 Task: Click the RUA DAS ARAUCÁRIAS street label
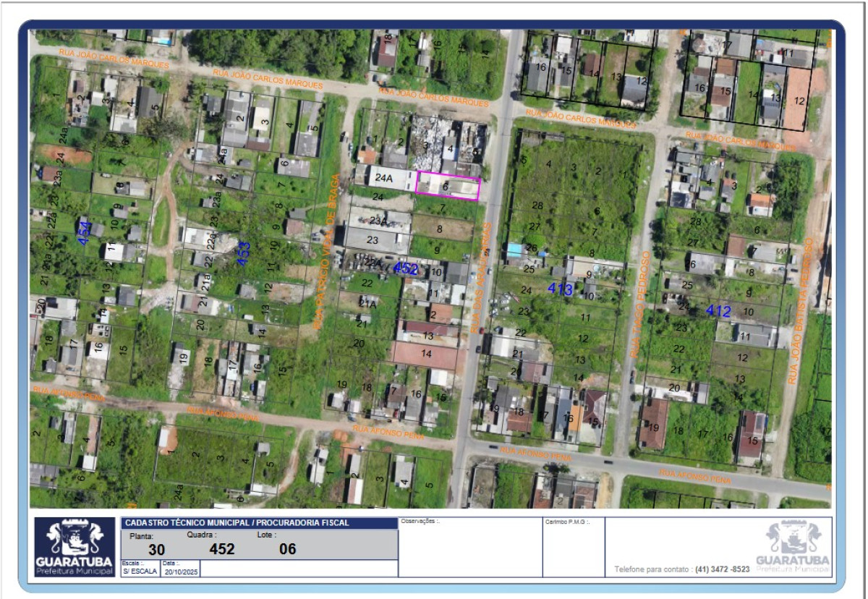(x=481, y=279)
